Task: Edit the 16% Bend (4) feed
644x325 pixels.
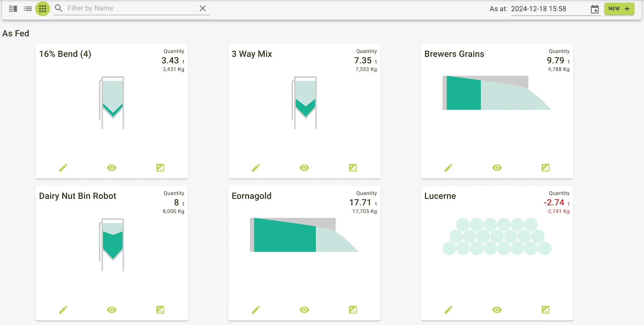Action: point(63,168)
